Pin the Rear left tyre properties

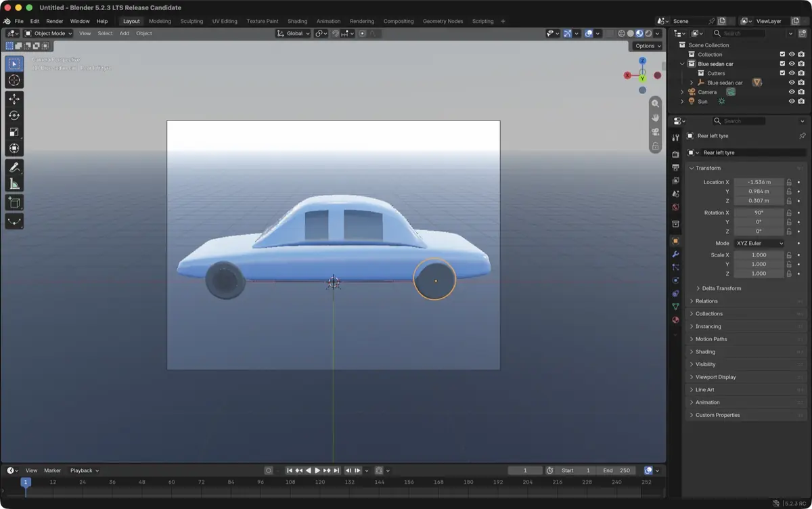point(803,136)
